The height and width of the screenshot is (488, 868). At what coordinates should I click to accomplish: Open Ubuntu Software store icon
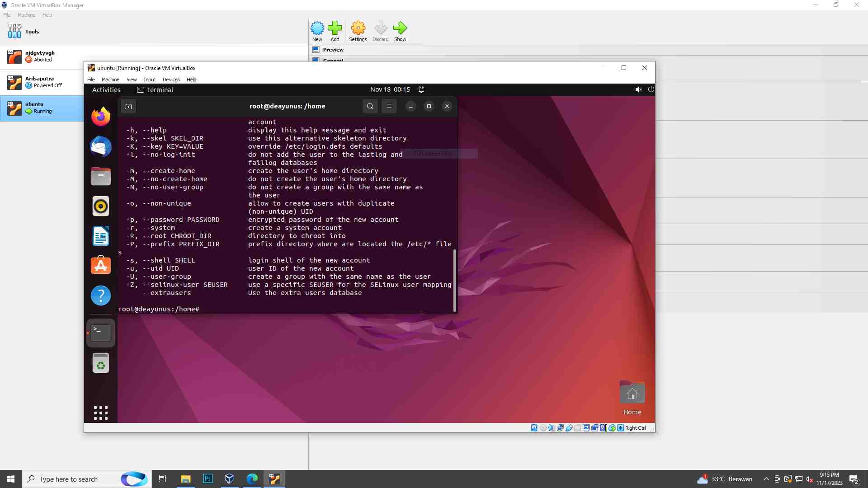click(101, 266)
